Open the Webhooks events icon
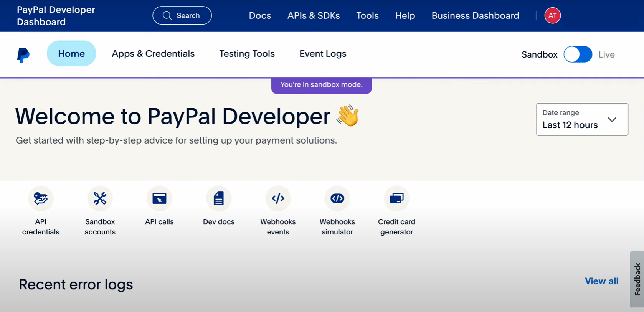 point(278,198)
